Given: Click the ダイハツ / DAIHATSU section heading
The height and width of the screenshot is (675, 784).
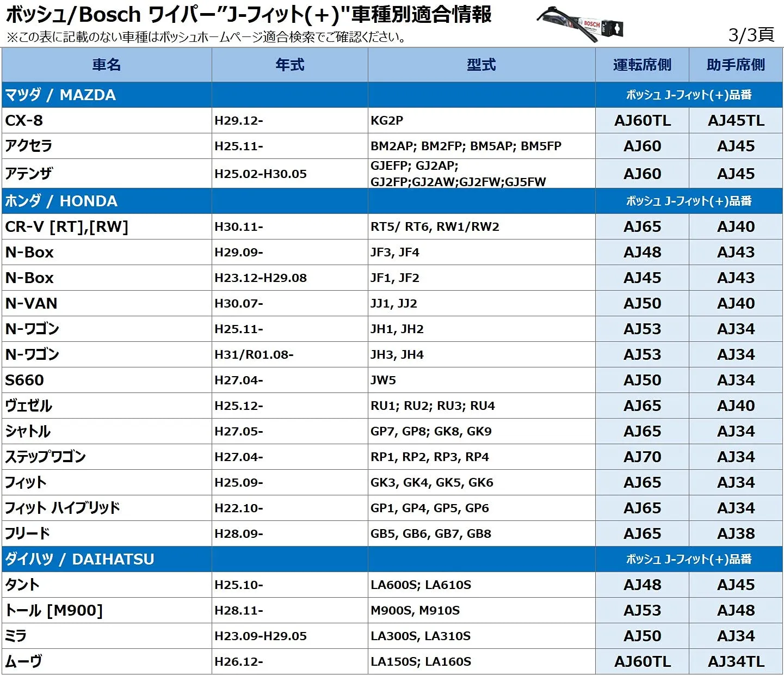Looking at the screenshot, I should [x=79, y=559].
